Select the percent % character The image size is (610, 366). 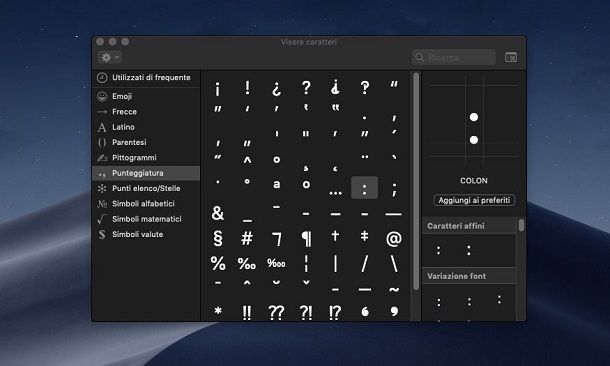(x=218, y=263)
